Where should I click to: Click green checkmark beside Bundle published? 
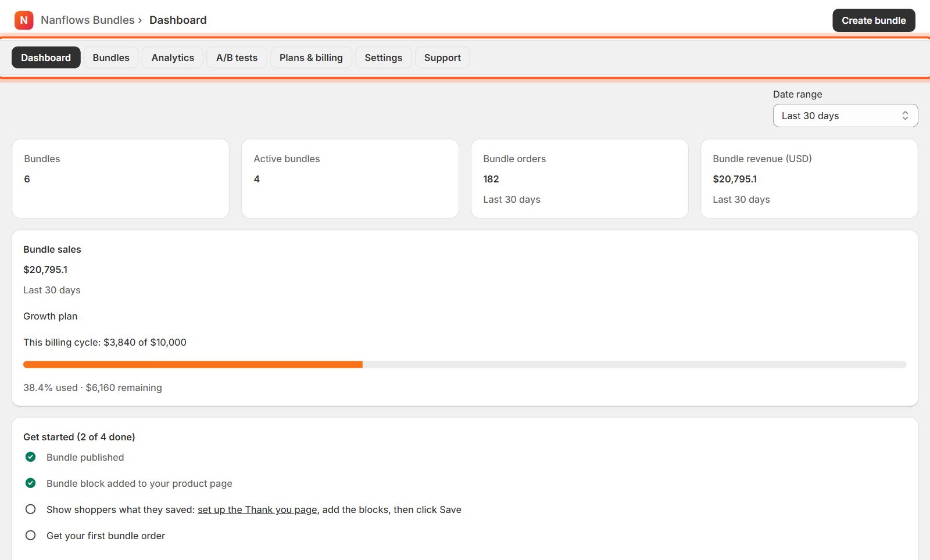click(x=31, y=457)
